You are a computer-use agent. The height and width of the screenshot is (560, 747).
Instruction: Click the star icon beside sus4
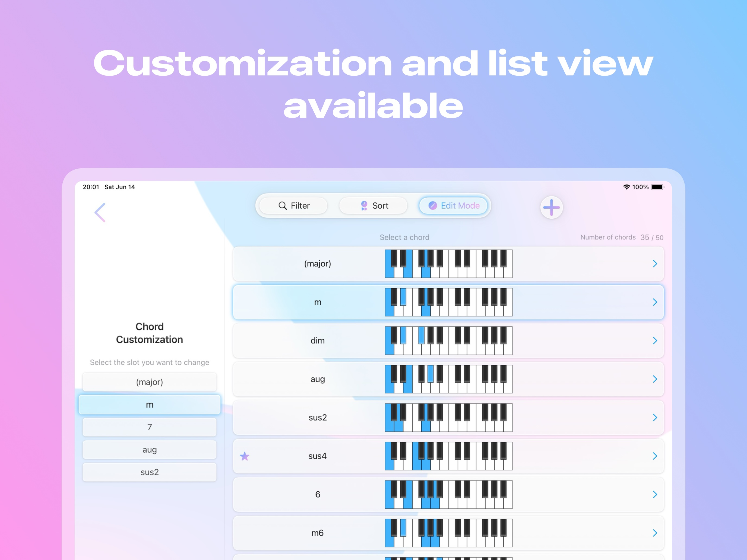pos(245,456)
